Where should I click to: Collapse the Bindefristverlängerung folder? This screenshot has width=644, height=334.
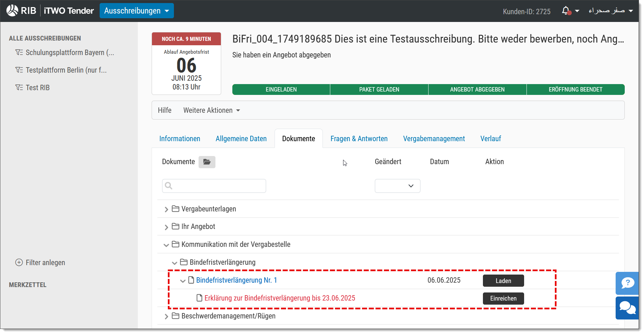pos(175,263)
